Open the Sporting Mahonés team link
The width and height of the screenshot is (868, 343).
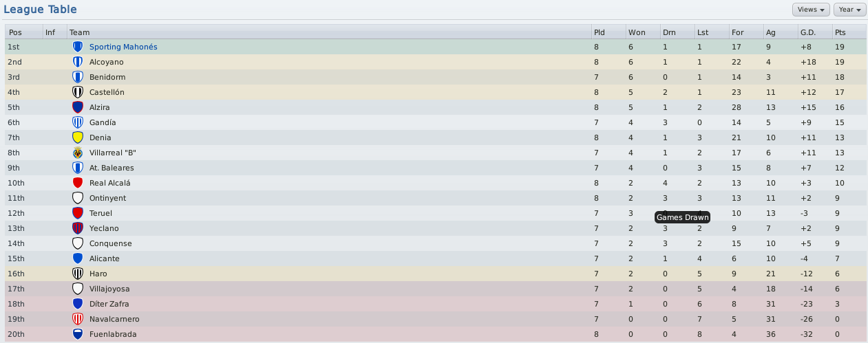point(123,47)
